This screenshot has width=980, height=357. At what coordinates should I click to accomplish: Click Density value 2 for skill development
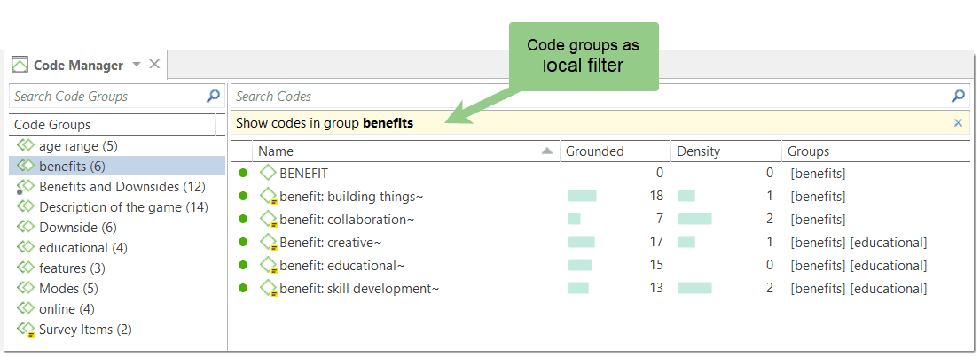point(770,289)
